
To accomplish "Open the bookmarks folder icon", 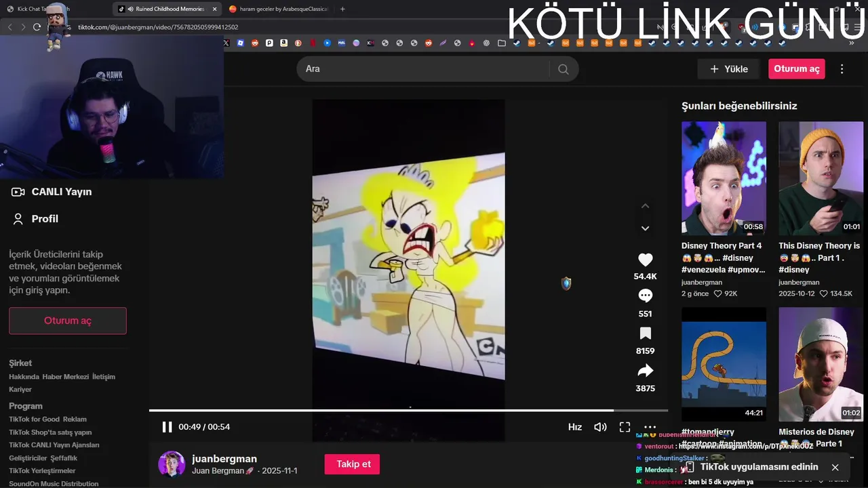I will pyautogui.click(x=502, y=43).
